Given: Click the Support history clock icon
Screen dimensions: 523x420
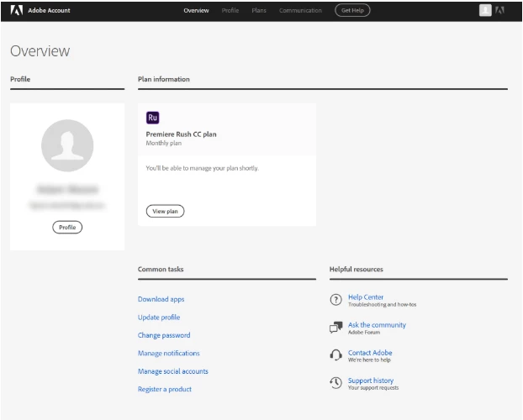Looking at the screenshot, I should (335, 383).
